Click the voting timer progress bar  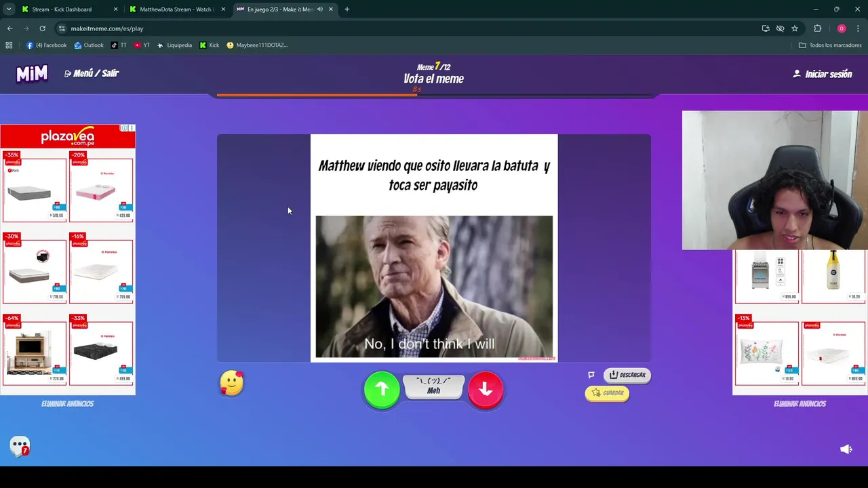(x=434, y=96)
